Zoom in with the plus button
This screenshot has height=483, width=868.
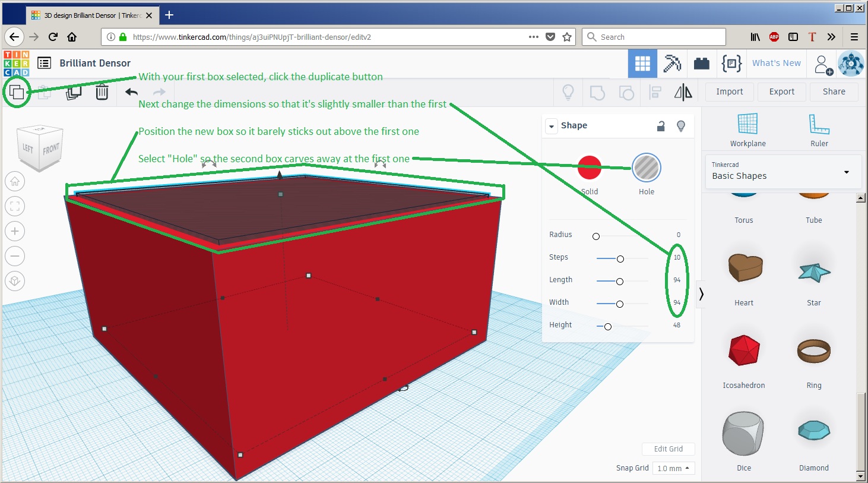point(15,231)
